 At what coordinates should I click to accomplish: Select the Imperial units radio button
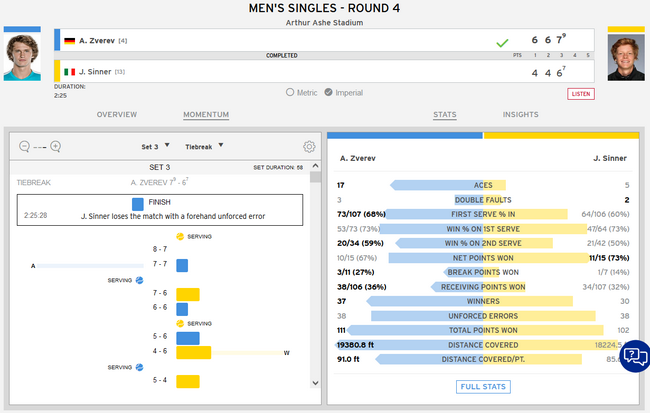(x=329, y=93)
